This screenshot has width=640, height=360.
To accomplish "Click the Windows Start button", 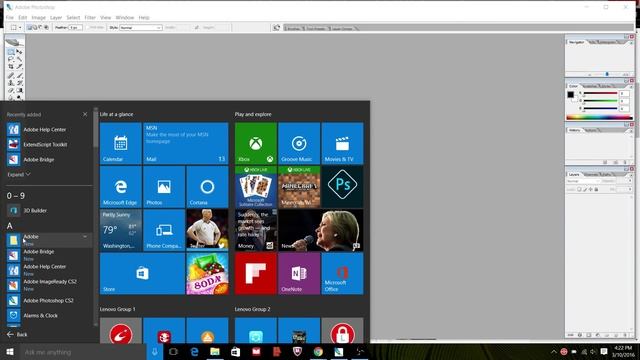I will pyautogui.click(x=10, y=352).
